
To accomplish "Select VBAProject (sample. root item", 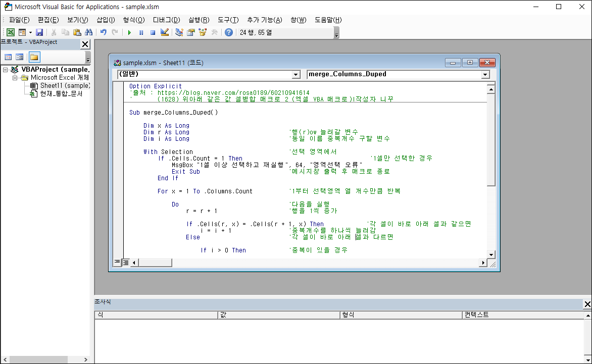I will point(56,69).
